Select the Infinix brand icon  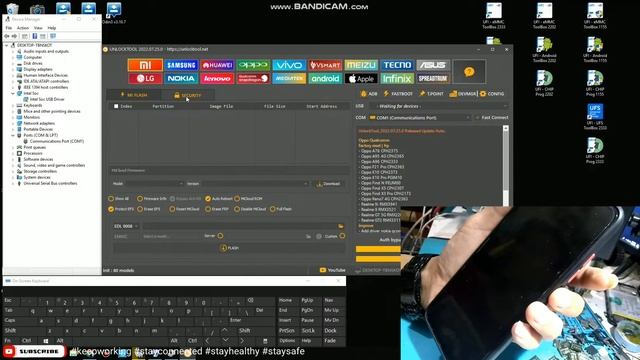coord(397,78)
